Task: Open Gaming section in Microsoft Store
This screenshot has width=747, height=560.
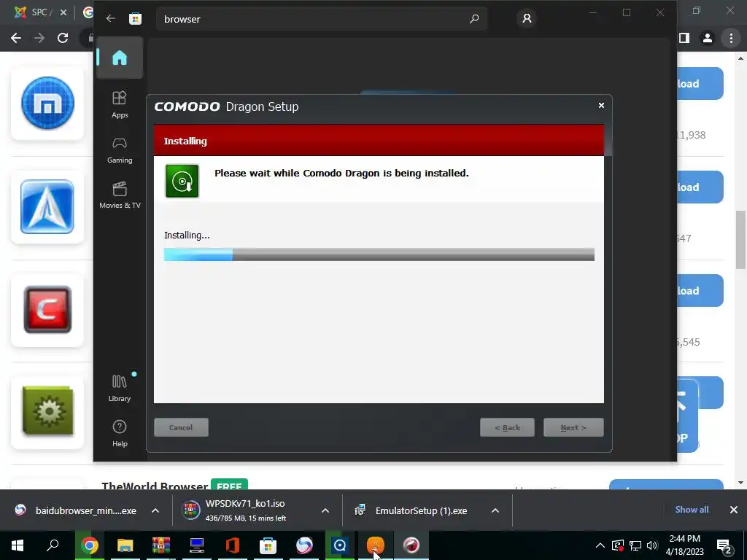Action: [120, 150]
